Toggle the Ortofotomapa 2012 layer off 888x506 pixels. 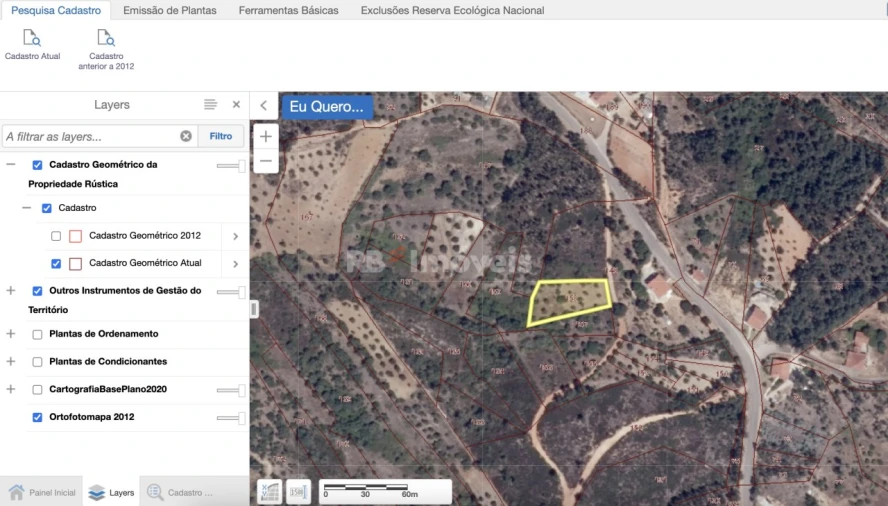tap(37, 417)
